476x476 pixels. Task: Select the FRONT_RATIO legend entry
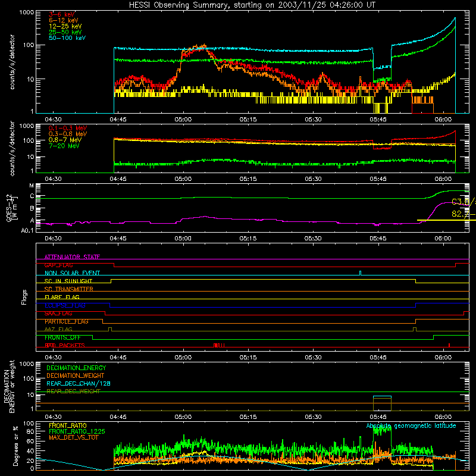coord(68,426)
